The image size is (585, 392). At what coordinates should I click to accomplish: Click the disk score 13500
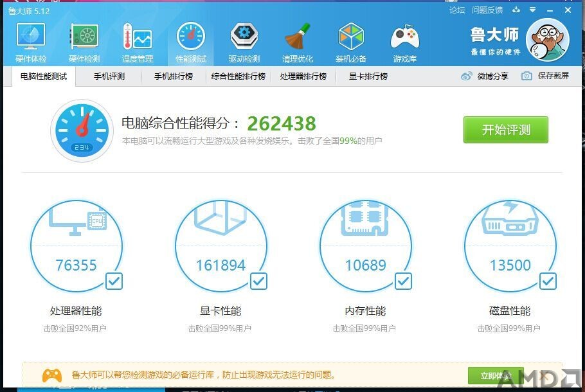510,265
